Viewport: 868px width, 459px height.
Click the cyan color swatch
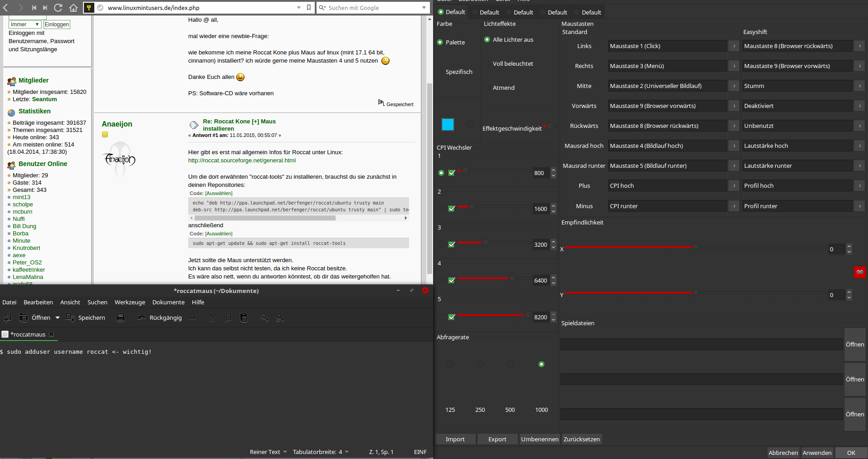click(448, 124)
